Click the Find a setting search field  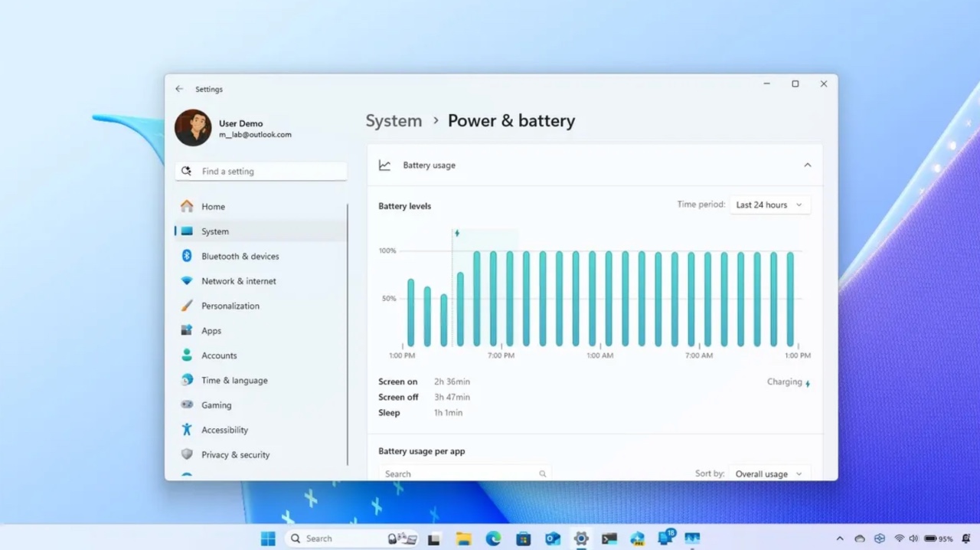[x=261, y=172]
